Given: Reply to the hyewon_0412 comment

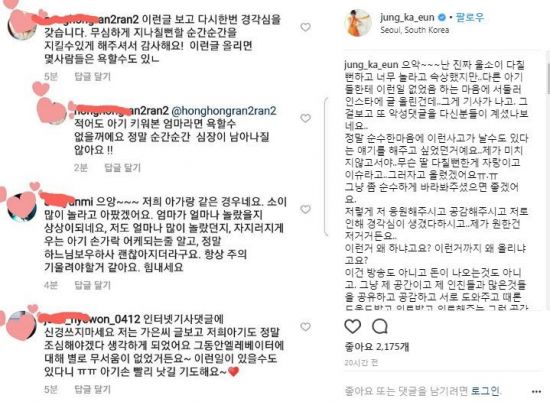Looking at the screenshot, I should coord(93,389).
